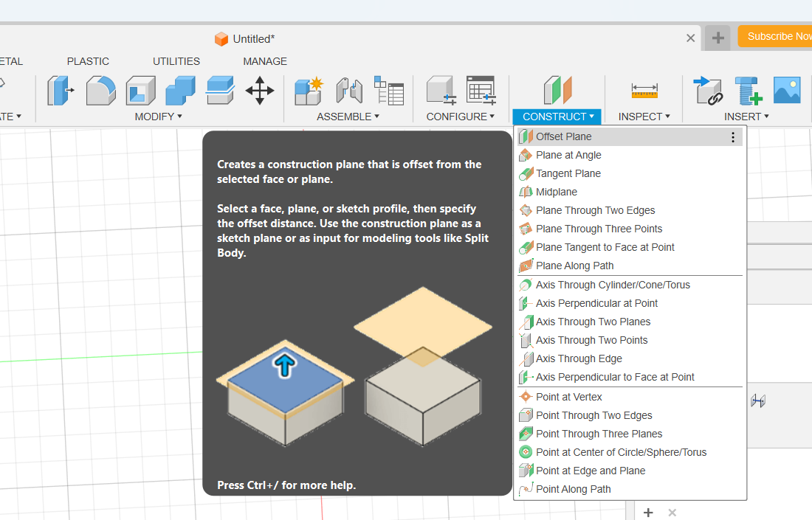
Task: Select Midplane from Construct menu
Action: coord(630,192)
